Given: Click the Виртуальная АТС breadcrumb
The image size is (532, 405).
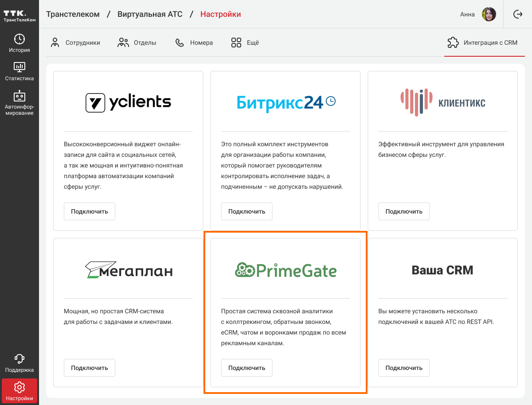Looking at the screenshot, I should (150, 14).
